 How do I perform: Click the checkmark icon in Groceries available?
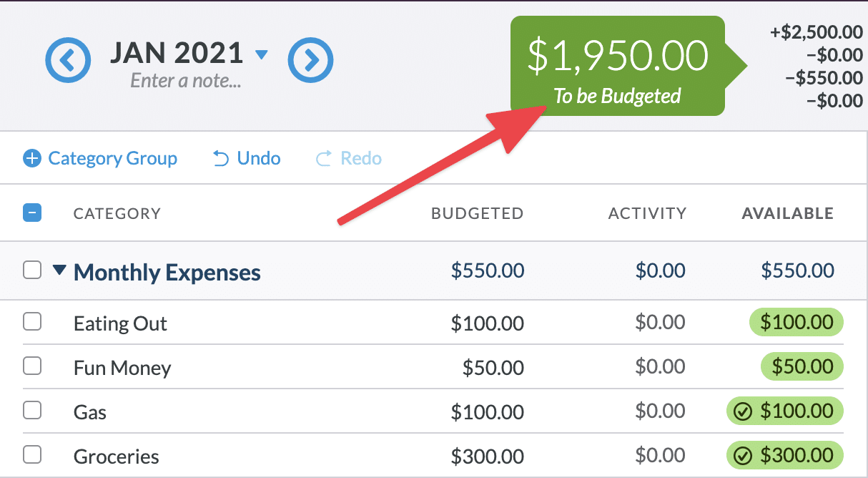click(x=744, y=456)
